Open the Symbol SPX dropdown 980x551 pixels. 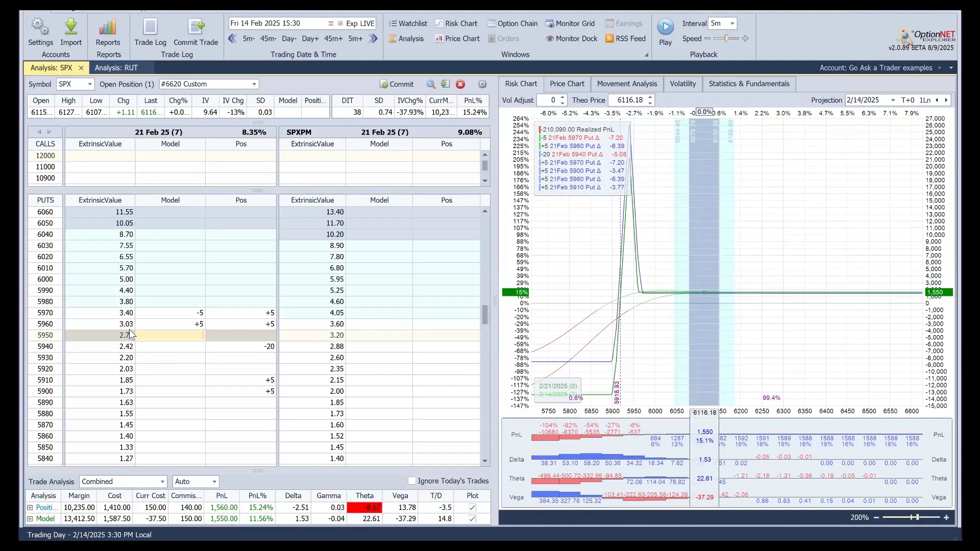tap(90, 84)
